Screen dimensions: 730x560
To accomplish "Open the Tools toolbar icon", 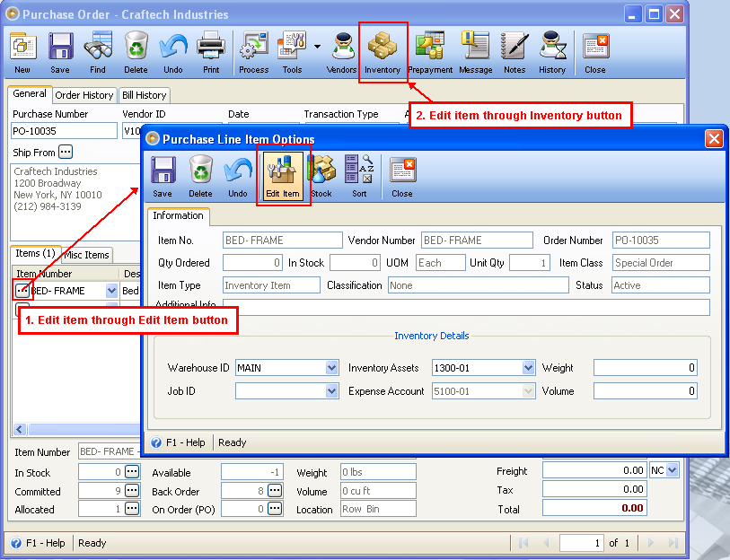I will tap(292, 53).
